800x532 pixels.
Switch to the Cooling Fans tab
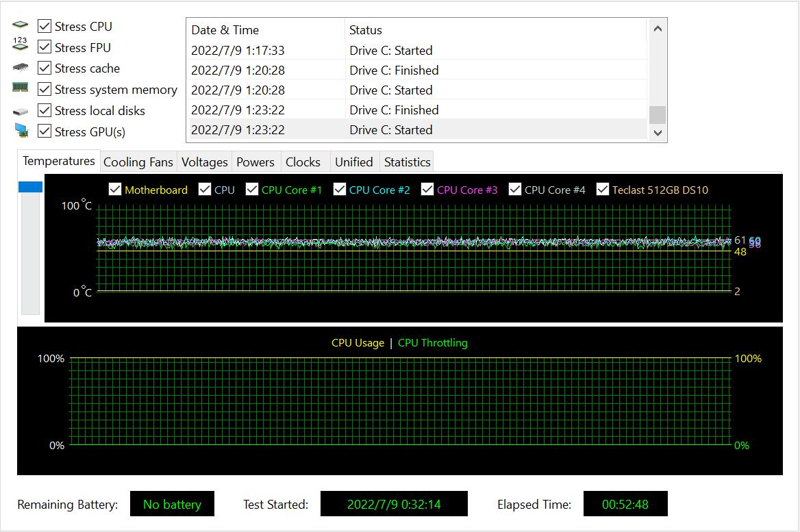click(138, 162)
